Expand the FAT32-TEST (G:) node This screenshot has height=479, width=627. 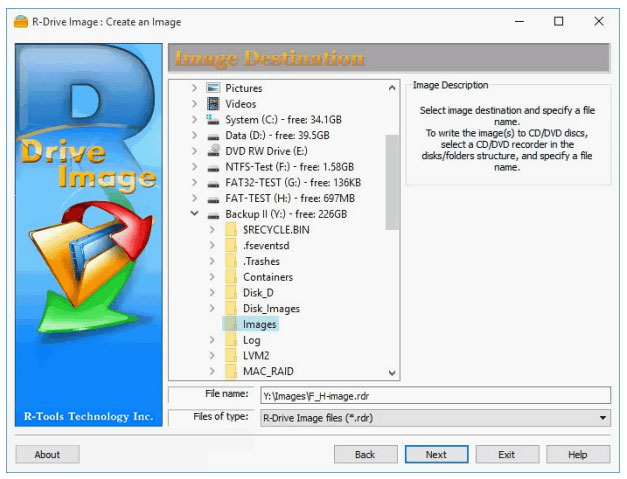(x=194, y=182)
